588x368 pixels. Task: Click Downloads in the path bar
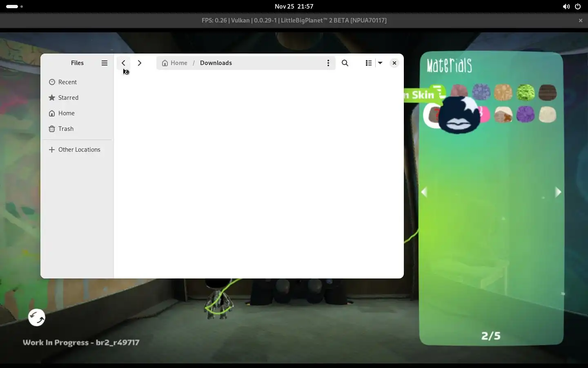[216, 63]
